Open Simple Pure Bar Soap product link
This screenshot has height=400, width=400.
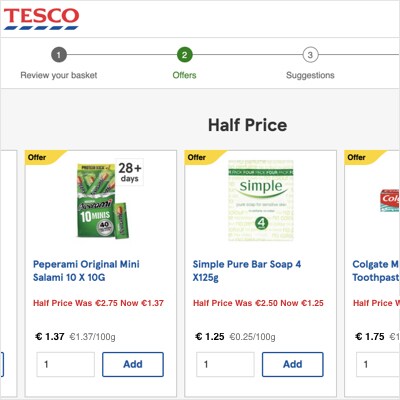247,271
